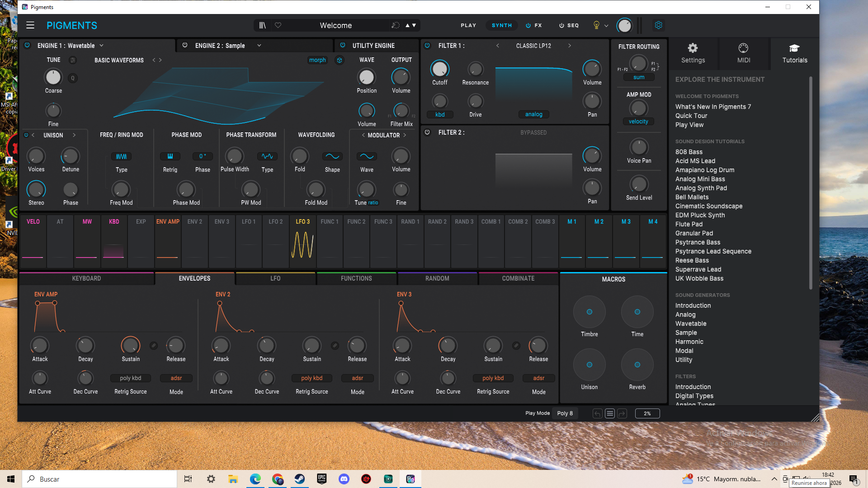Toggle the FX section power on/off
The width and height of the screenshot is (868, 488).
tap(528, 25)
